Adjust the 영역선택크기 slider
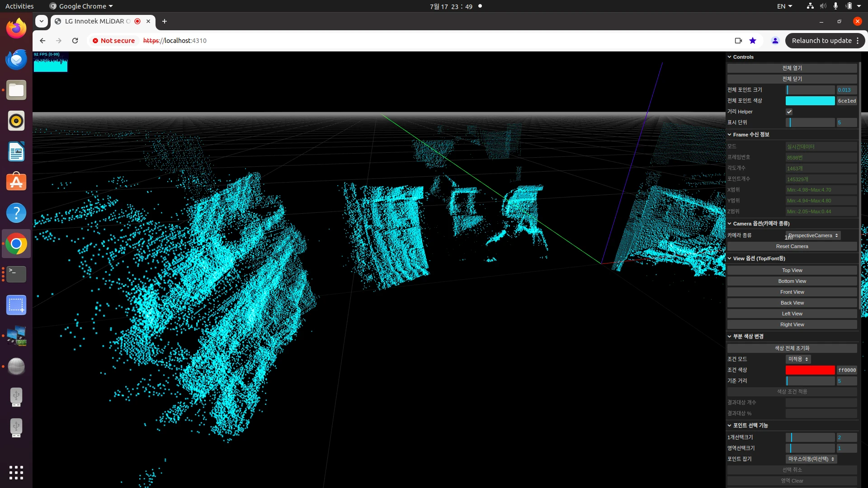 click(810, 448)
